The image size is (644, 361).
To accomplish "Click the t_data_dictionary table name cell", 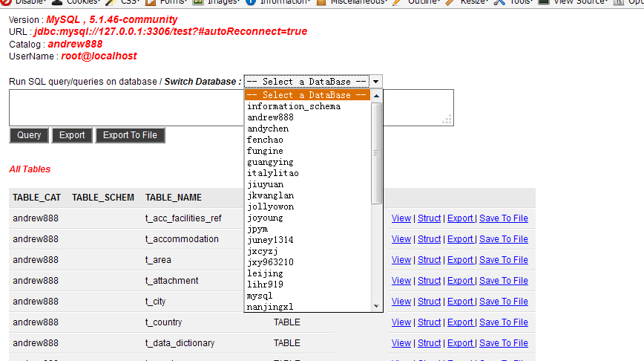I will click(180, 343).
